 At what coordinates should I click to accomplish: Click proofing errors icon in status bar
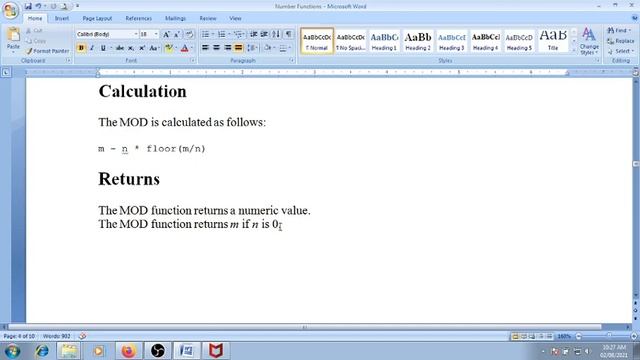pyautogui.click(x=82, y=336)
